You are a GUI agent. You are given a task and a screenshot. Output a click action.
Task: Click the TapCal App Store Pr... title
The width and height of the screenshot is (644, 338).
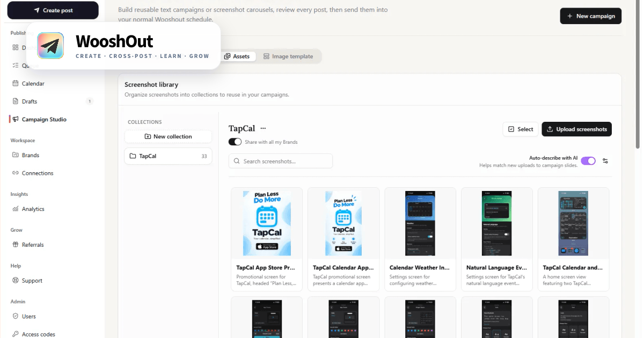pyautogui.click(x=266, y=267)
